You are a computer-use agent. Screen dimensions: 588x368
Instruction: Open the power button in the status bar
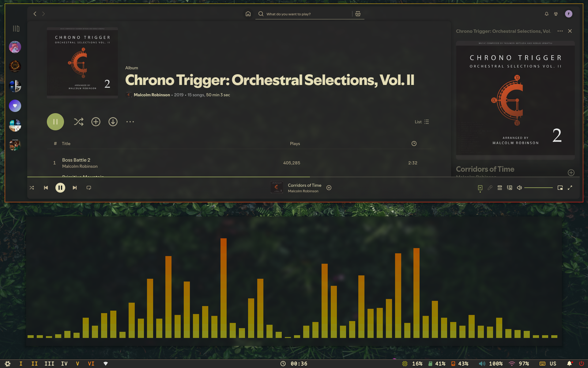581,364
